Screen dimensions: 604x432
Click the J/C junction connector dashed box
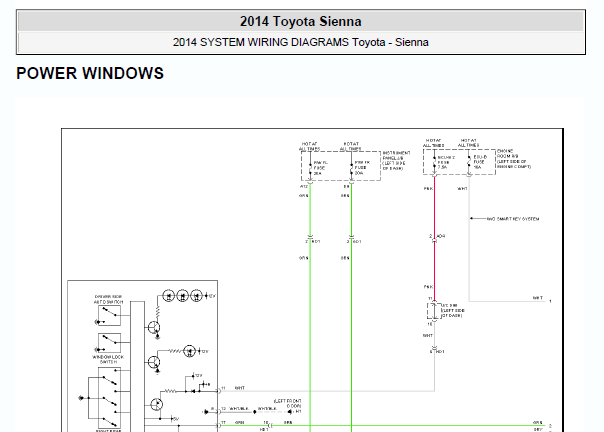pos(434,311)
